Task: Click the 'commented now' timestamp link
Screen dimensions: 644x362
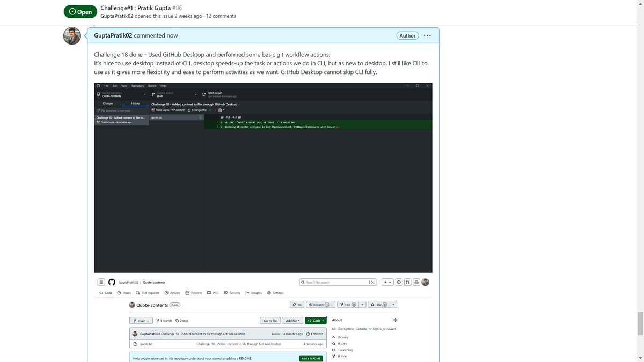Action: click(156, 35)
